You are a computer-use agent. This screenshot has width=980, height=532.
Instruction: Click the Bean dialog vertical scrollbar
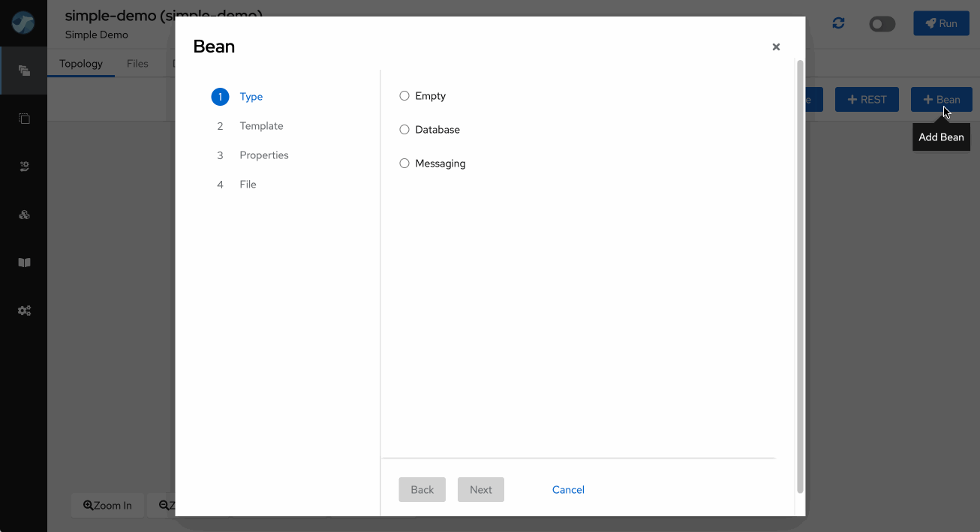(x=800, y=278)
